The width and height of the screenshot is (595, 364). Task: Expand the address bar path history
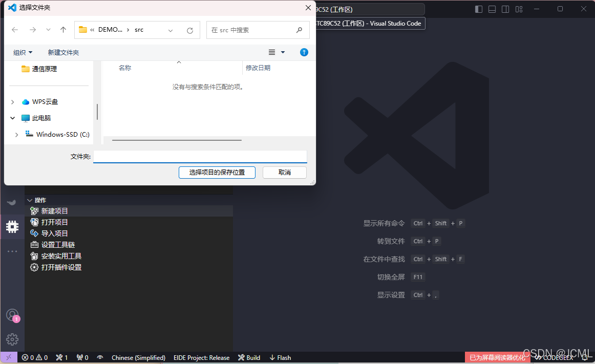click(x=171, y=30)
